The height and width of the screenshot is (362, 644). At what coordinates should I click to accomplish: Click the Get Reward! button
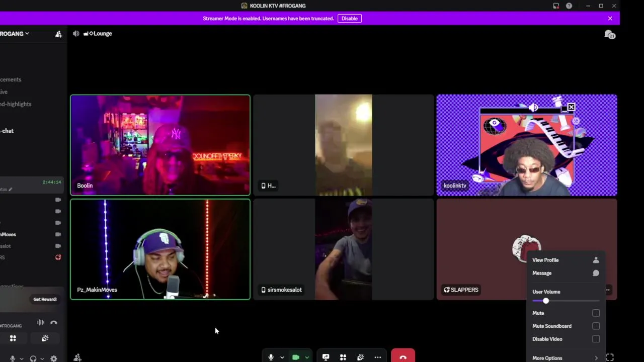point(45,299)
